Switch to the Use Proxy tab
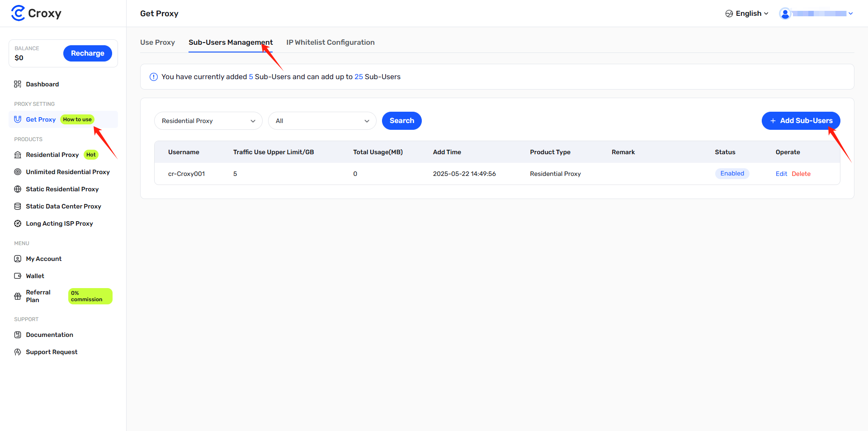The image size is (868, 431). coord(157,43)
